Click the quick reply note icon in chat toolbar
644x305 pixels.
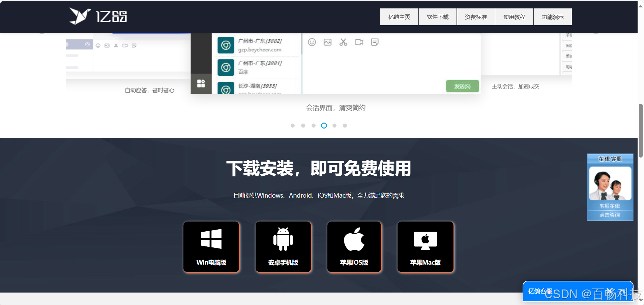pyautogui.click(x=375, y=42)
